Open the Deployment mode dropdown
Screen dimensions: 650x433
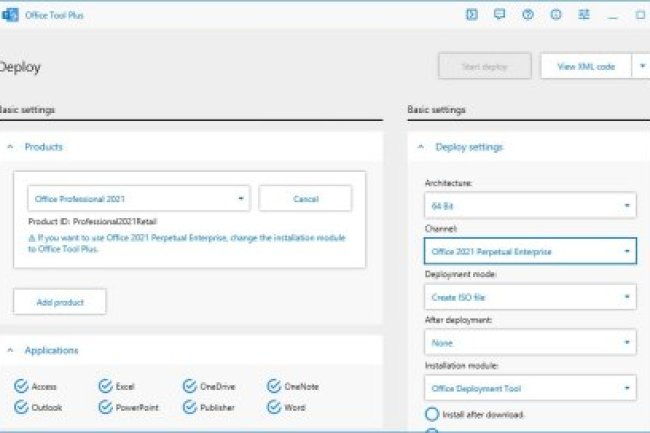point(530,297)
